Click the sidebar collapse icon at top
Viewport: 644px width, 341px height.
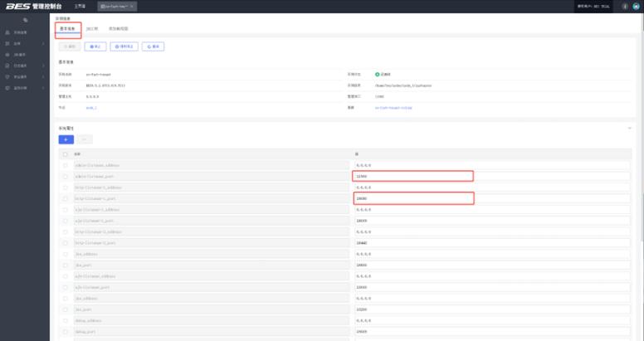[25, 20]
